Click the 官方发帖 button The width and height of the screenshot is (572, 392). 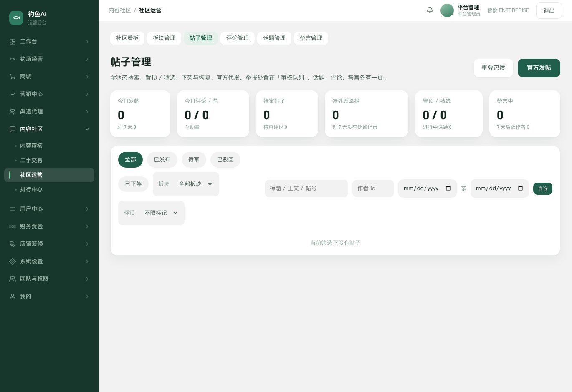coord(539,68)
